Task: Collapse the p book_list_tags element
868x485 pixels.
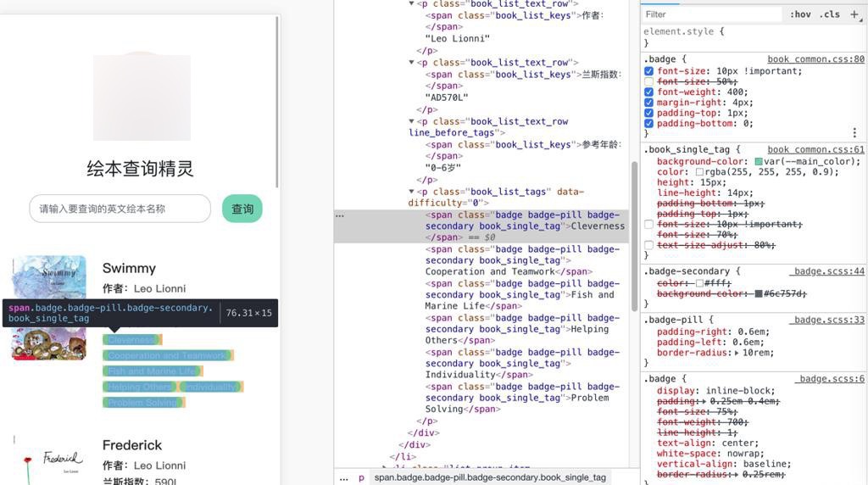Action: click(x=411, y=192)
